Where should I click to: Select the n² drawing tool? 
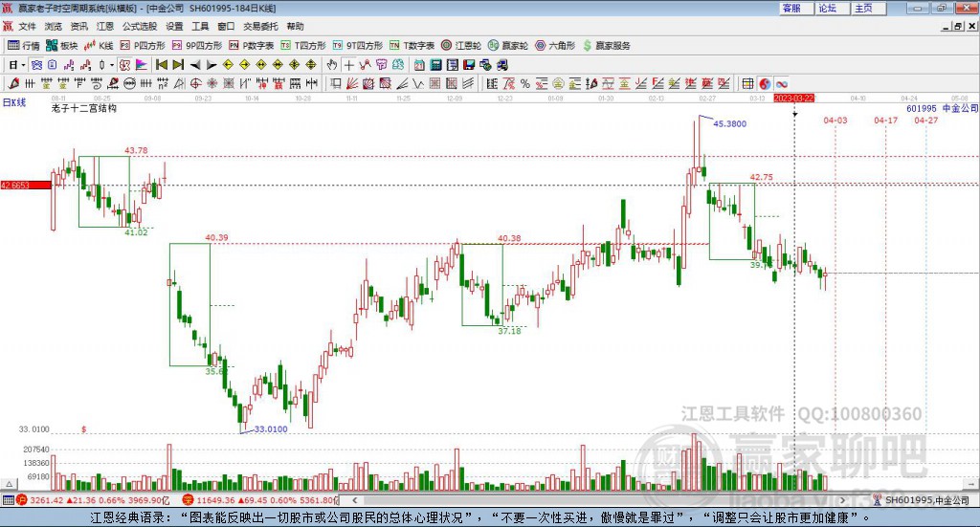tap(163, 83)
